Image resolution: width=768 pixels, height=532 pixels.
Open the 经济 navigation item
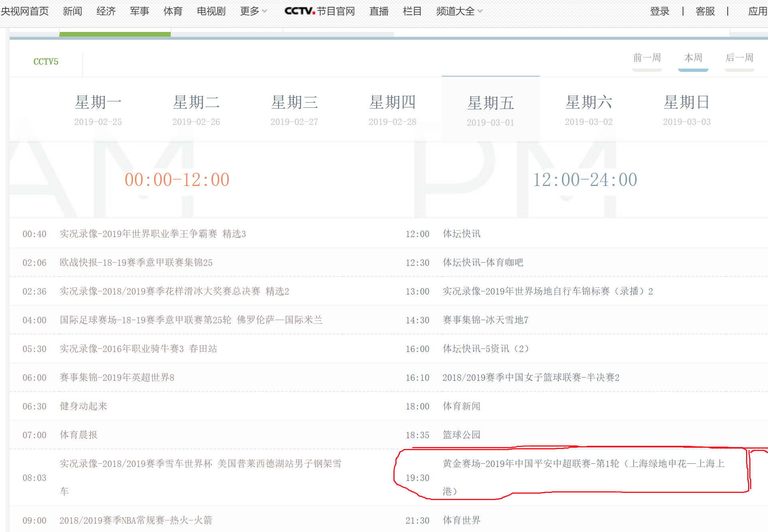pos(106,11)
